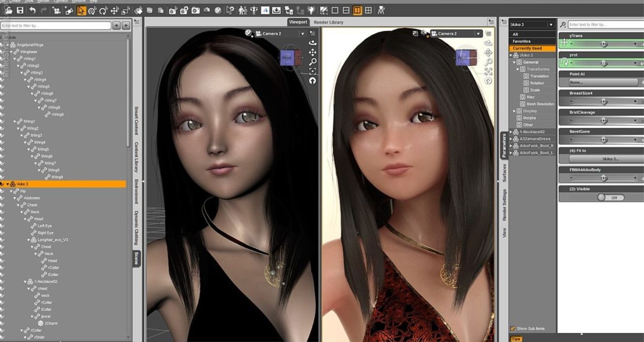Click the Render camera icon in the toolbar

point(195,10)
